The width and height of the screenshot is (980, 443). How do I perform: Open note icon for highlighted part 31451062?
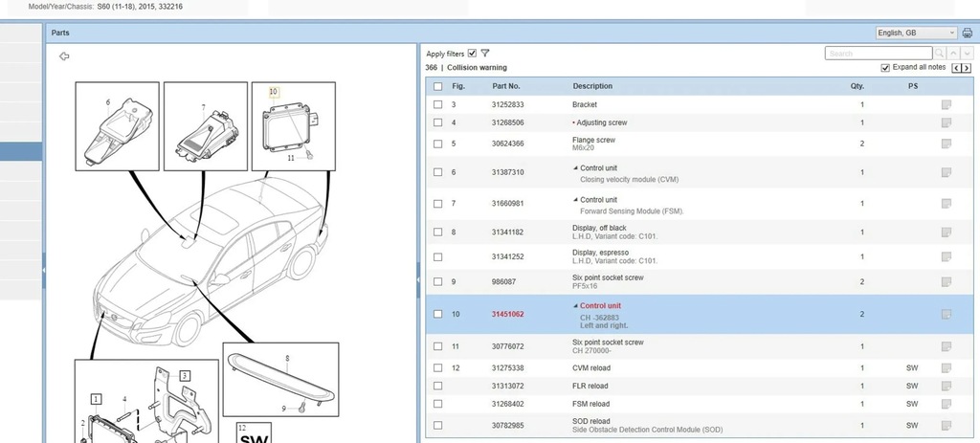[x=947, y=314]
